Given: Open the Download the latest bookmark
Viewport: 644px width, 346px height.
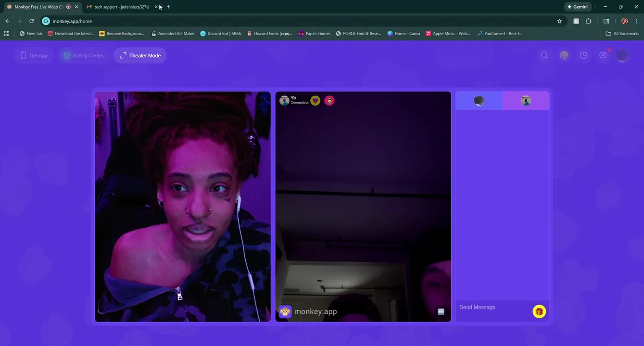Looking at the screenshot, I should pyautogui.click(x=71, y=34).
